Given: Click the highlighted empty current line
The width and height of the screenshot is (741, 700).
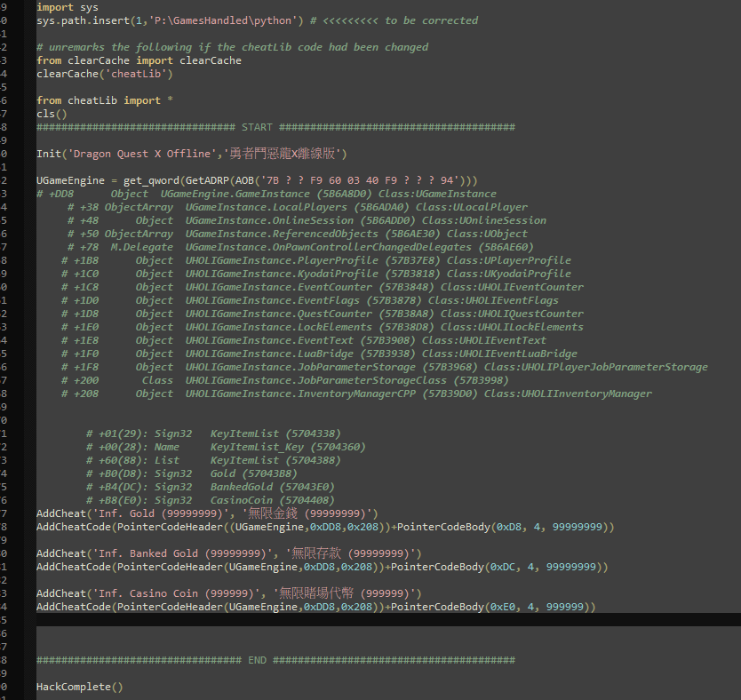Looking at the screenshot, I should (388, 620).
